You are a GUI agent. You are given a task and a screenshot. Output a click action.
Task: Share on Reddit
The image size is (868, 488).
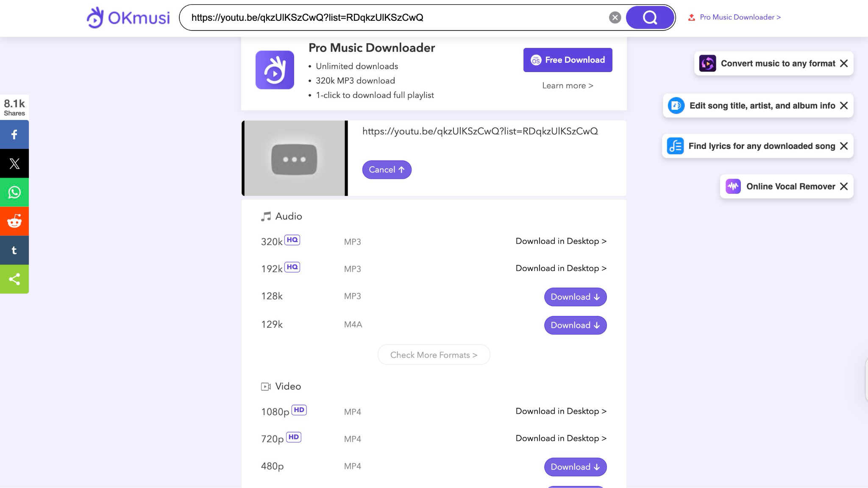pos(14,221)
